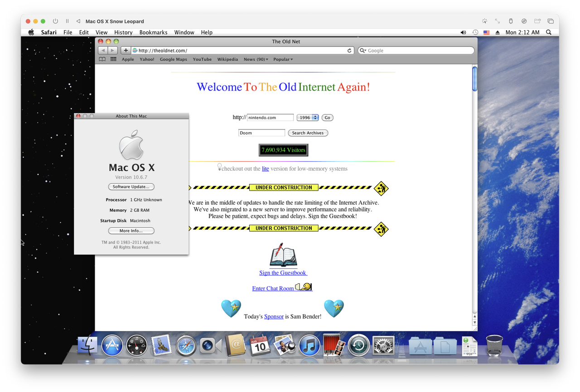Click the menu bar clock Mon 2:12 AM
Screen dimensions: 580x392
pyautogui.click(x=522, y=33)
